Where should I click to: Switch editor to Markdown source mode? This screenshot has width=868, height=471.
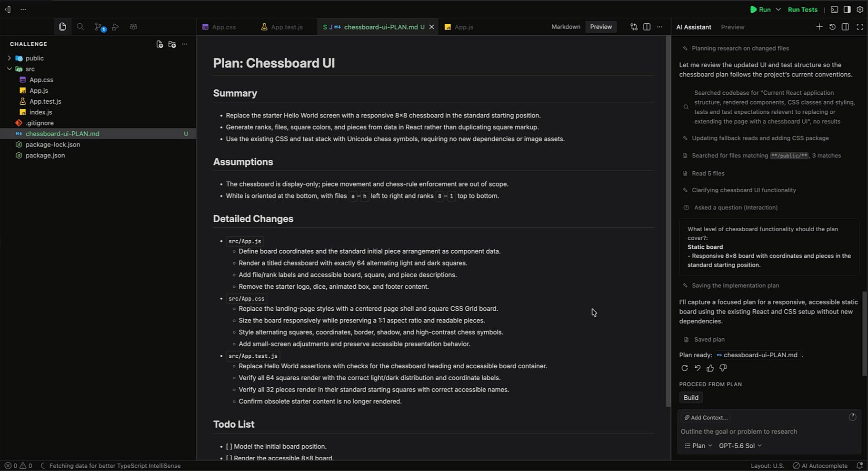coord(566,27)
